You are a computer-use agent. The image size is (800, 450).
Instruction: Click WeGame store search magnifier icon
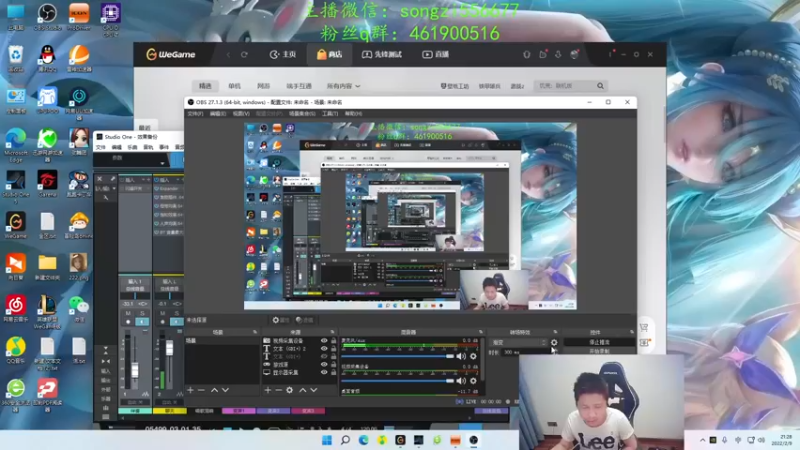point(601,86)
